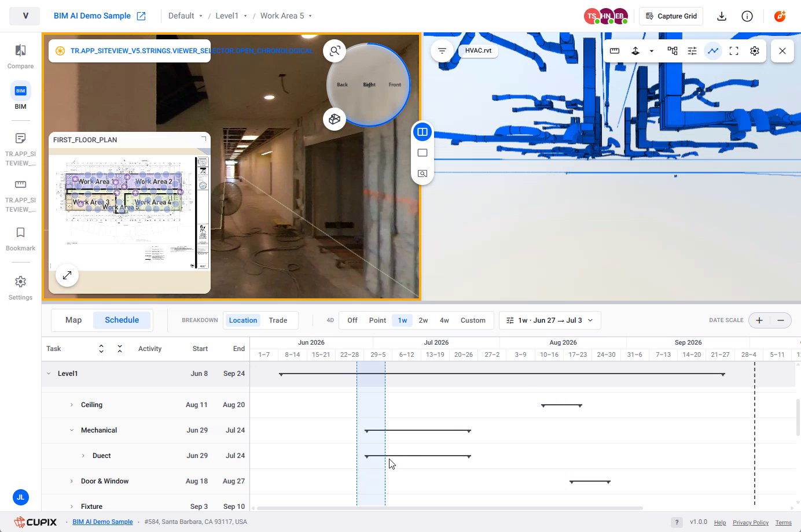Toggle the highlighted chart line tool in BIM toolbar

pyautogui.click(x=713, y=51)
